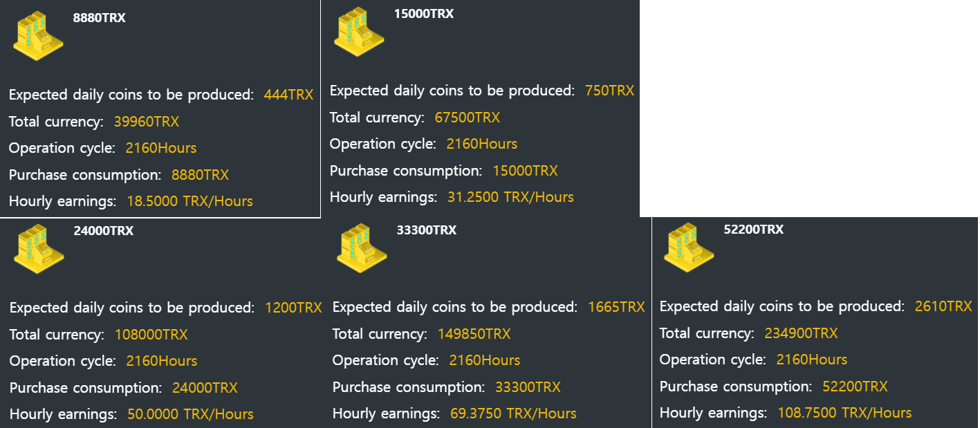
Task: Click the 39960TRX total currency value
Action: coord(147,122)
